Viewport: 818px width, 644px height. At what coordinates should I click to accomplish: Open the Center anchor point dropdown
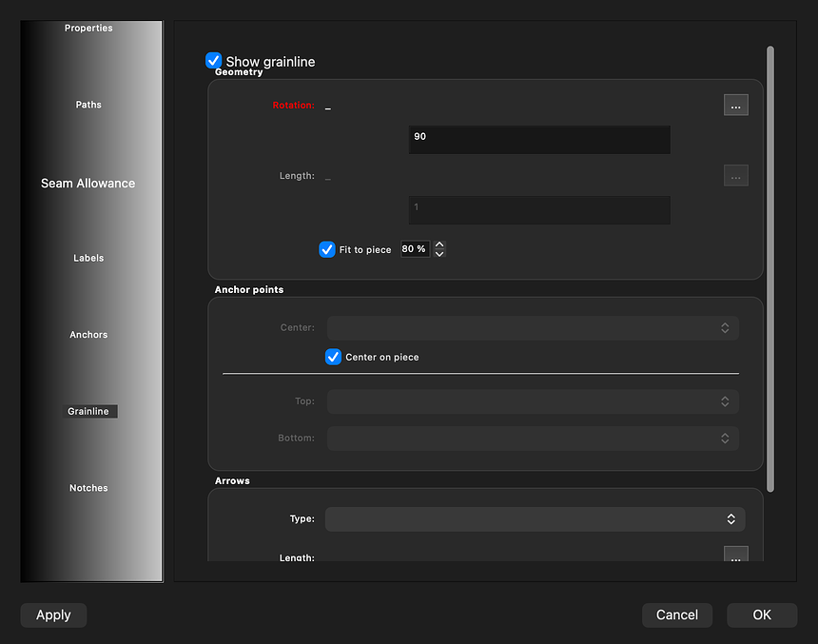tap(533, 328)
